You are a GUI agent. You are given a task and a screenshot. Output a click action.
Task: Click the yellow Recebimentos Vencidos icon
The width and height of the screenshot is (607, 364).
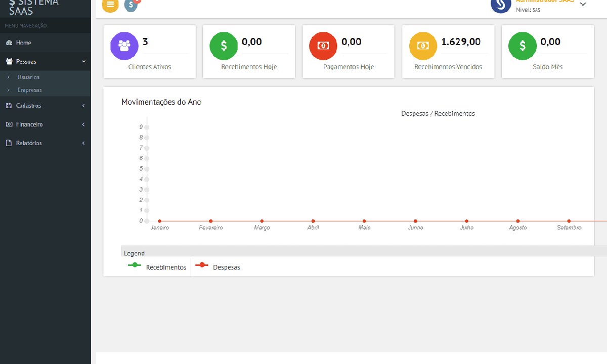tap(423, 45)
